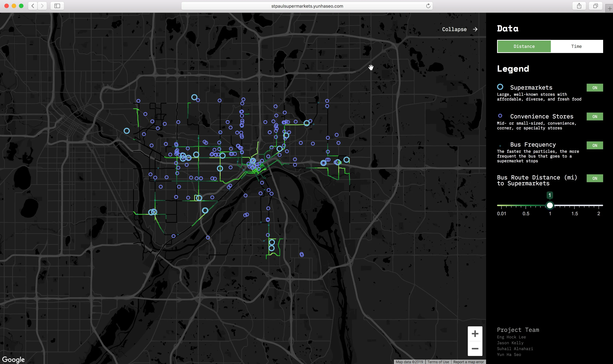Zoom in on the map
The height and width of the screenshot is (364, 613).
click(475, 334)
